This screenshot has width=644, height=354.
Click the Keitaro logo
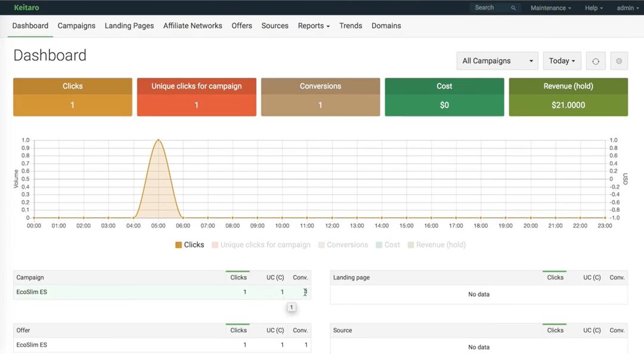point(26,8)
